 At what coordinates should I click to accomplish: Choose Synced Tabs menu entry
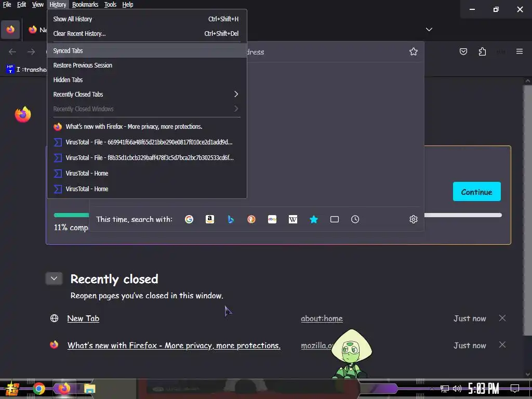click(x=146, y=50)
